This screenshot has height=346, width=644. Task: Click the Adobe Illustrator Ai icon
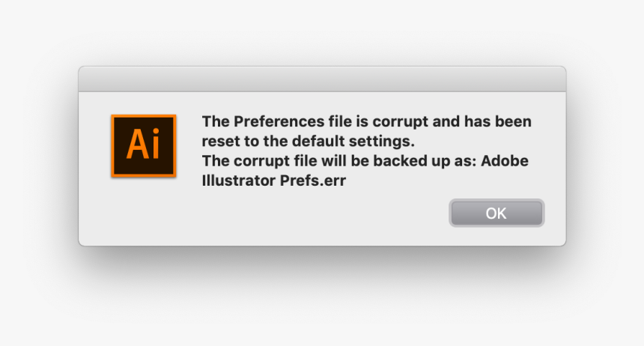pyautogui.click(x=143, y=145)
